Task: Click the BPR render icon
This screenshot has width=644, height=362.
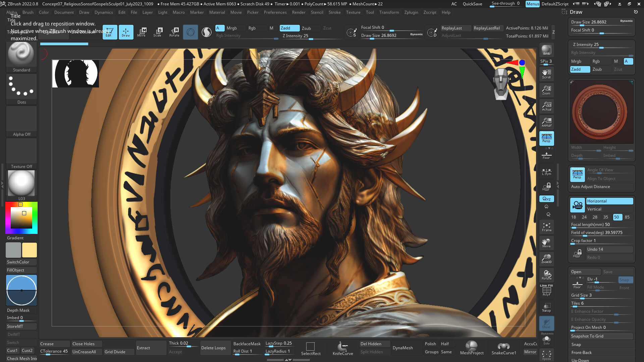Action: tap(546, 50)
